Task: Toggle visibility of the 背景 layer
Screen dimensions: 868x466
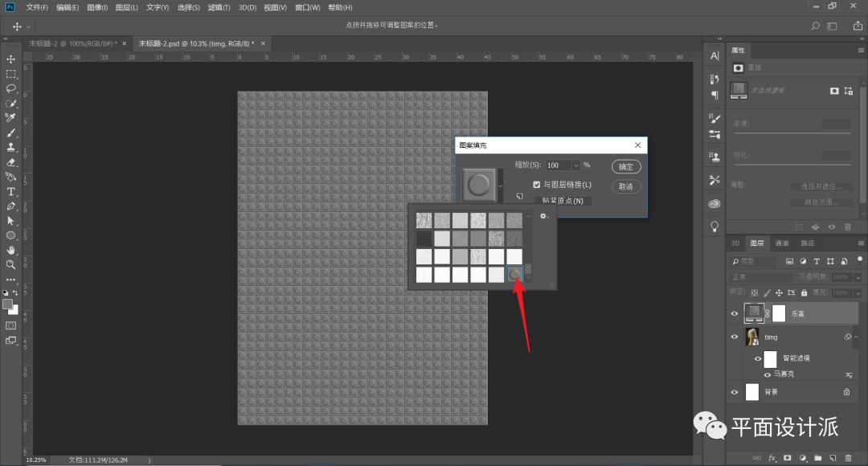Action: (735, 392)
